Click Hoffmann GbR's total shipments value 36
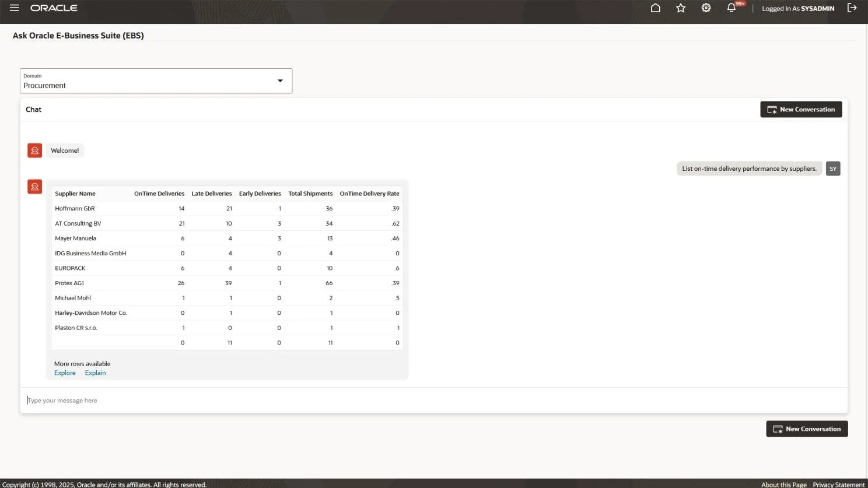The image size is (868, 488). click(329, 209)
